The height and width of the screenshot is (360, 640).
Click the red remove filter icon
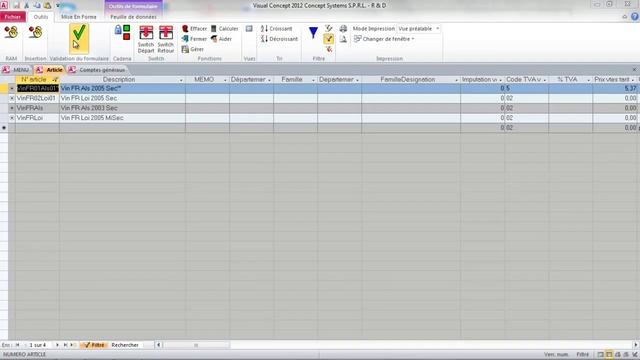(329, 49)
